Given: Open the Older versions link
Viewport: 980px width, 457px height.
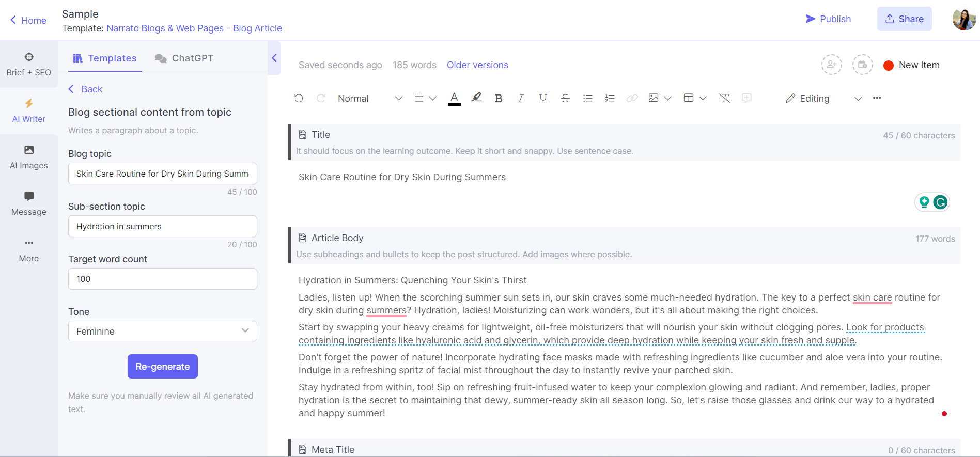Looking at the screenshot, I should click(x=477, y=65).
